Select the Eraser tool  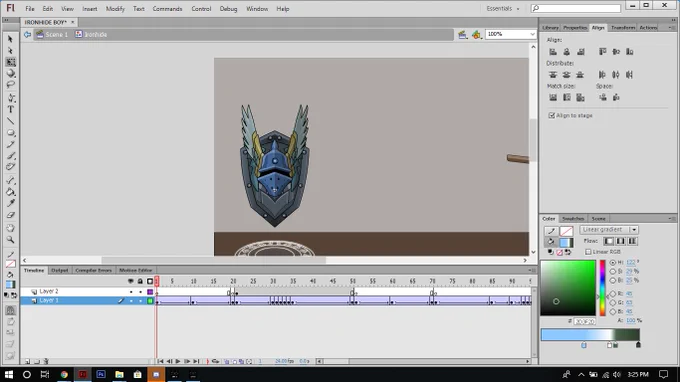[x=10, y=215]
